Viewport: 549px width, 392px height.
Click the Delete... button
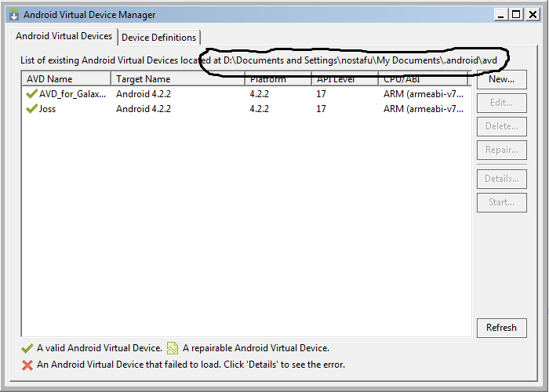[501, 126]
